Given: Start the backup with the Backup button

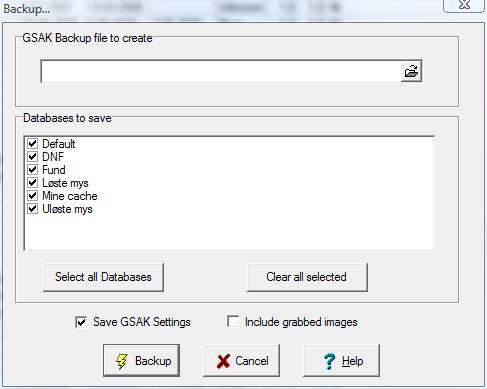Looking at the screenshot, I should pos(141,361).
